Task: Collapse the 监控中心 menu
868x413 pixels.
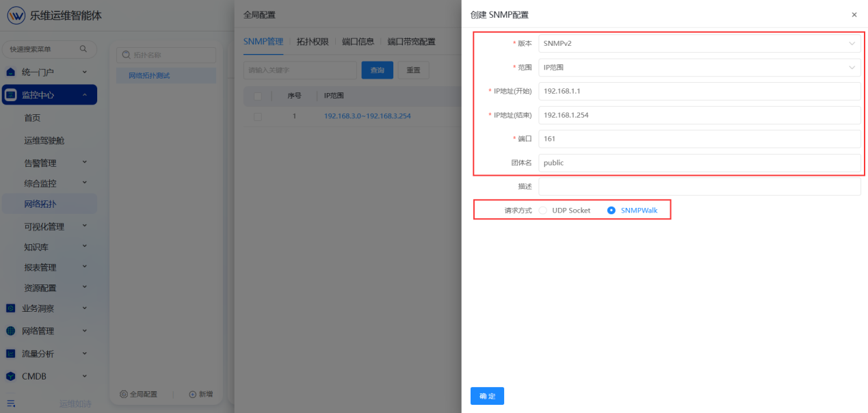Action: click(x=85, y=95)
